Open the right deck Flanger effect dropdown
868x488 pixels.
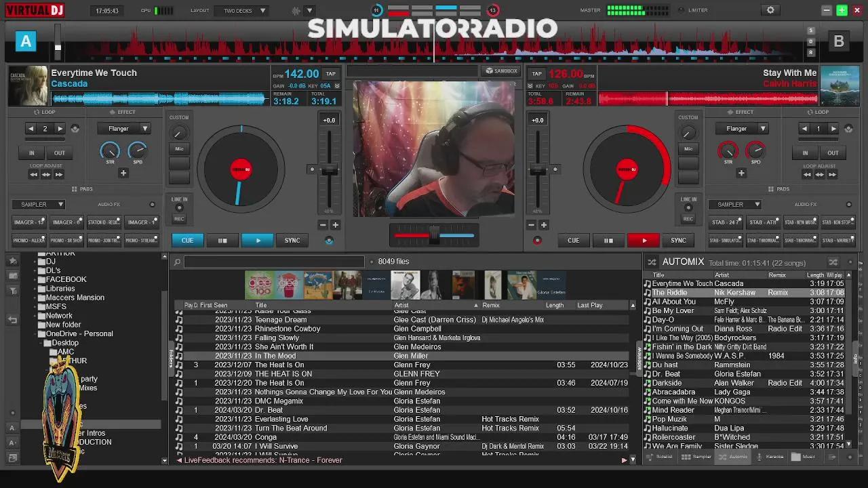741,128
